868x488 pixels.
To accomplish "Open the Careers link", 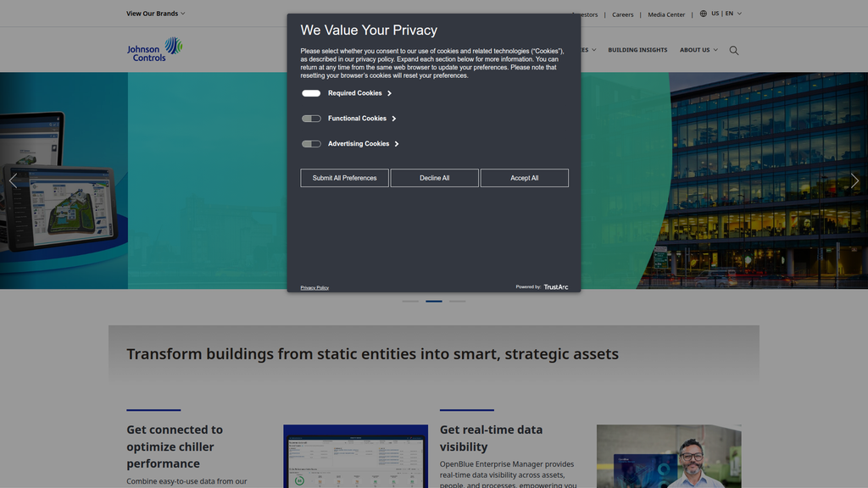I will coord(623,14).
